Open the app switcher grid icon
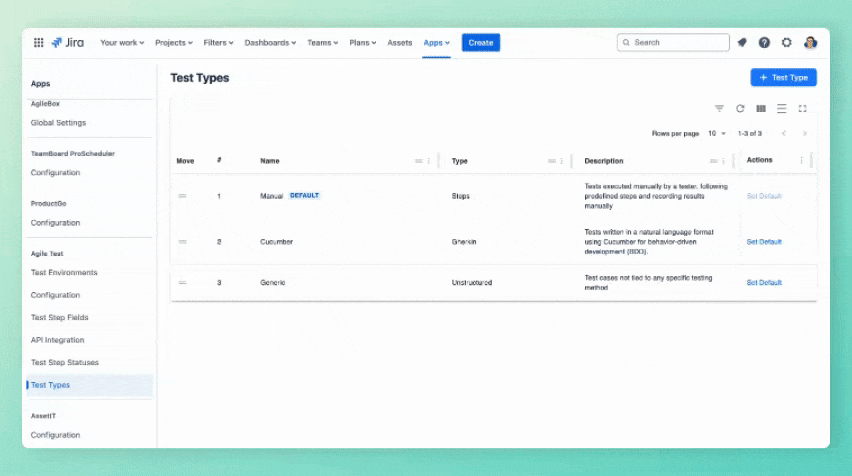852x476 pixels. click(x=39, y=43)
